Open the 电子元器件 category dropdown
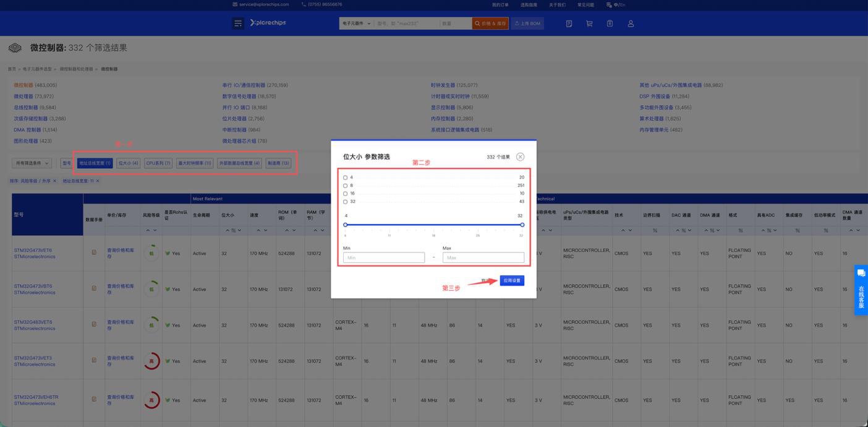This screenshot has height=427, width=868. 355,24
